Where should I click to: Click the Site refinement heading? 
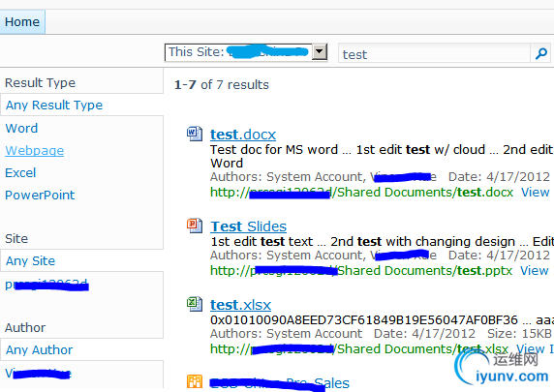pos(16,239)
